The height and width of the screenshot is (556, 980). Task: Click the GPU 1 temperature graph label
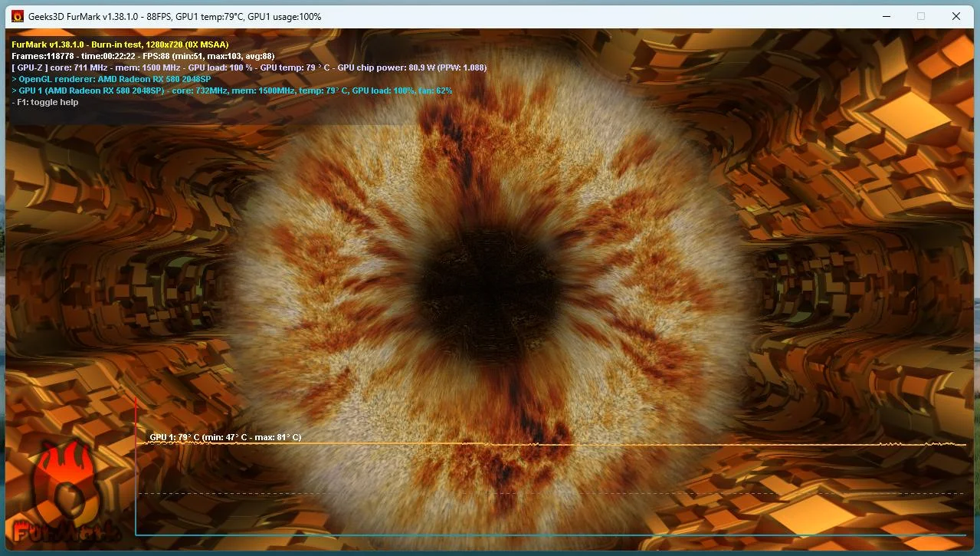[x=225, y=437]
